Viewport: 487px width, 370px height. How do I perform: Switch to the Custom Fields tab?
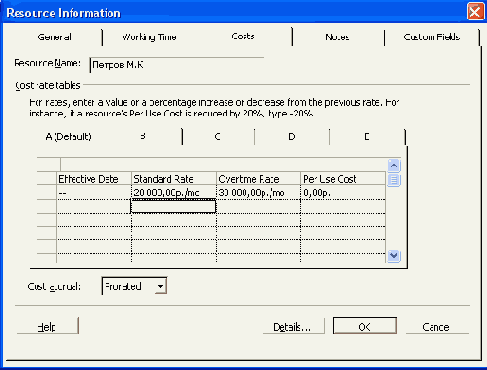click(432, 37)
